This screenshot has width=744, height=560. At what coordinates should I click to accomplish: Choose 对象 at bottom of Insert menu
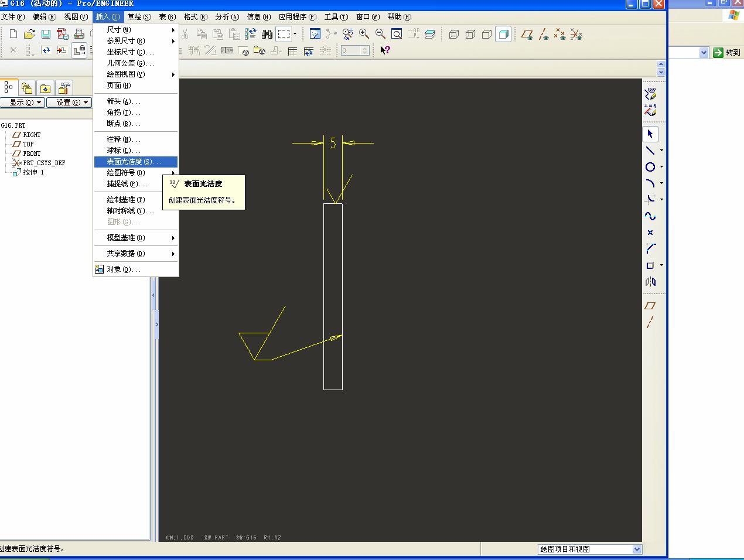pos(136,269)
